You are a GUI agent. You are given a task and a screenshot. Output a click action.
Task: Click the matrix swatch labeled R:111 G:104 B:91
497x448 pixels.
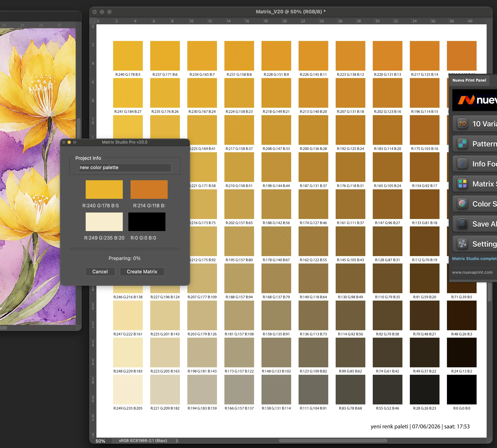(313, 390)
